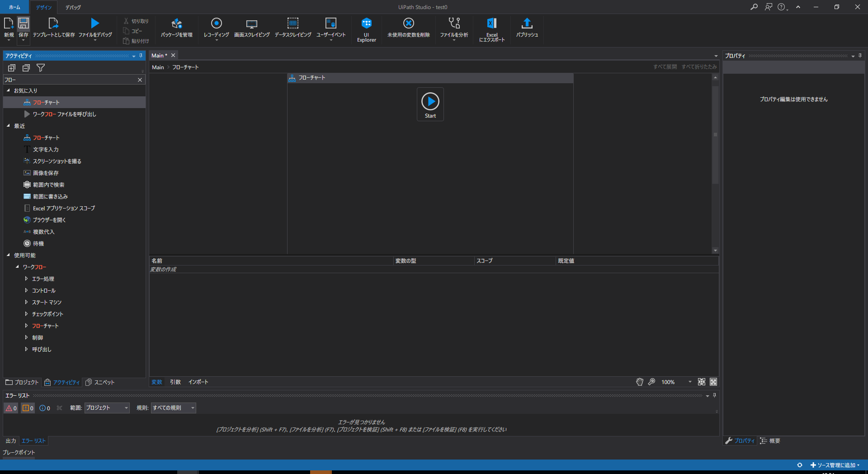Toggle warning count filter button

28,408
